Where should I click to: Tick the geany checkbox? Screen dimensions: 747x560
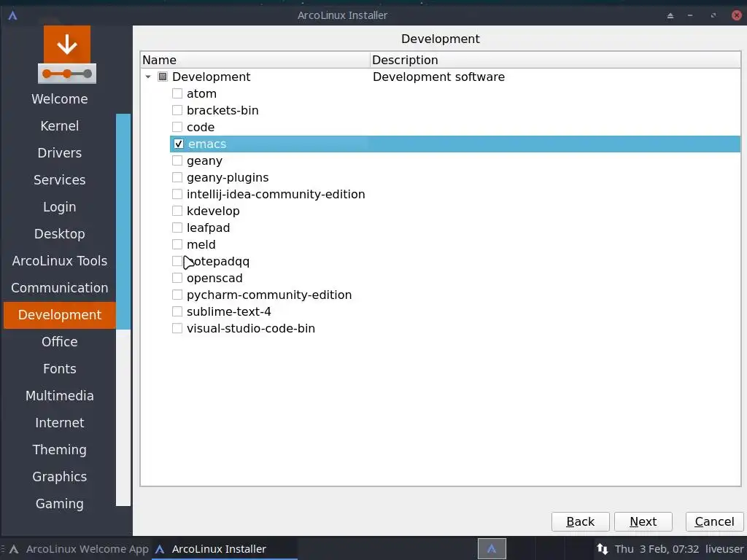[177, 160]
